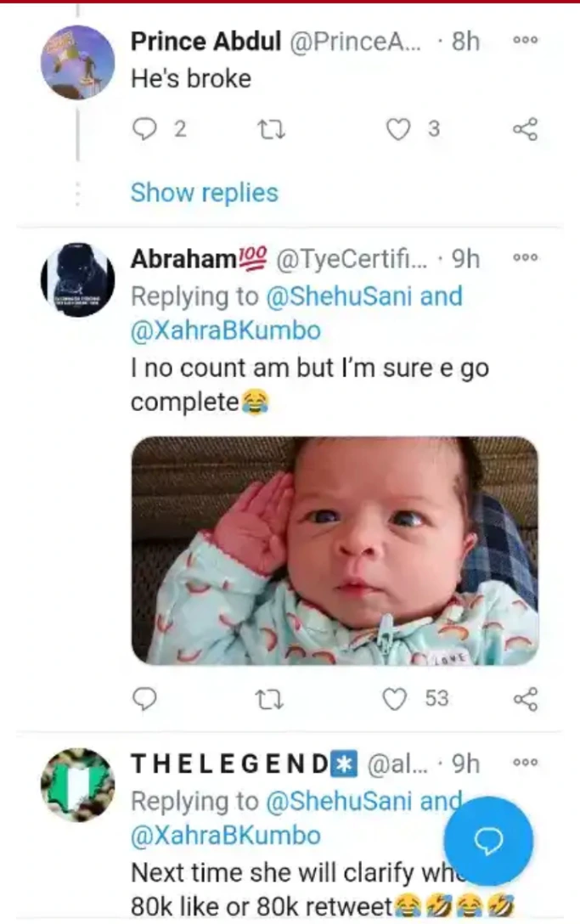Like Prince Abdul's tweet
Viewport: 580px width, 924px height.
click(x=397, y=129)
